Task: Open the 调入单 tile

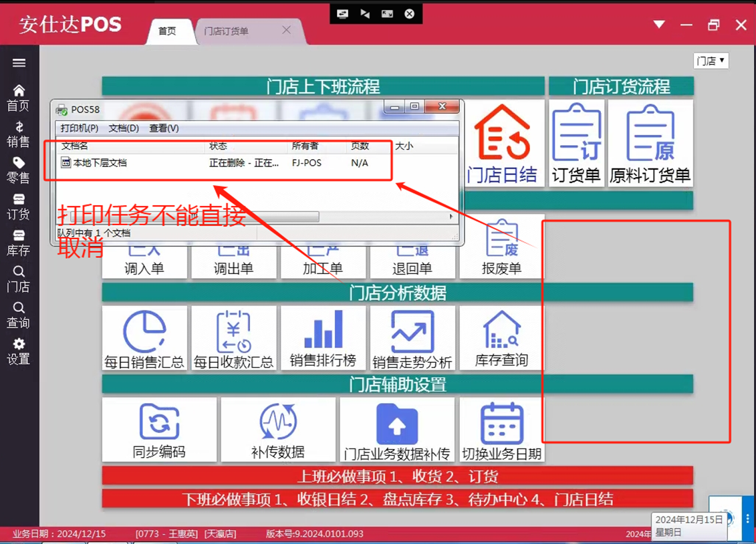Action: tap(144, 262)
